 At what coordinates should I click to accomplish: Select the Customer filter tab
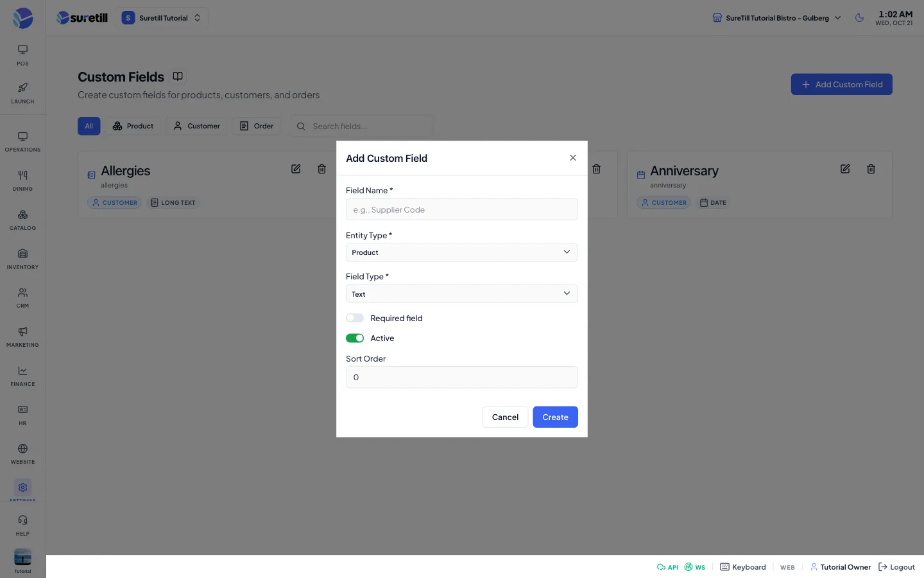[x=196, y=126]
